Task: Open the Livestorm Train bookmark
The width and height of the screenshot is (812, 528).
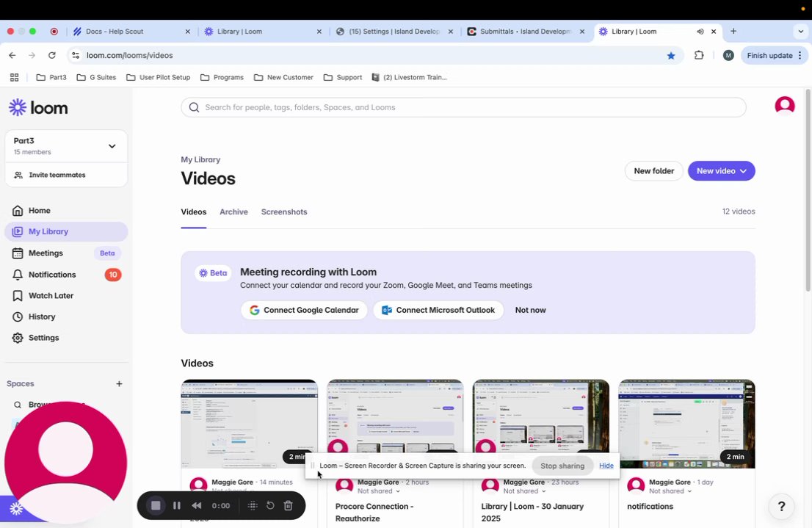Action: coord(409,77)
